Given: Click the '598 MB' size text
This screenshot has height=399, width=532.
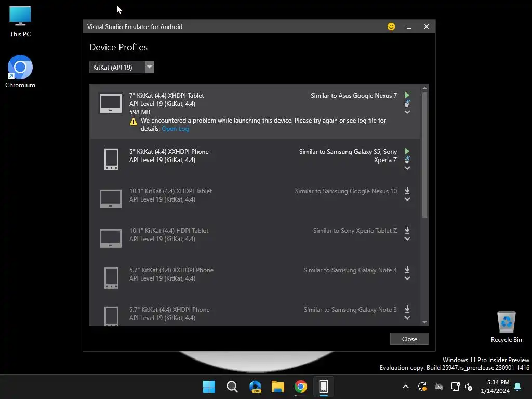Looking at the screenshot, I should click(139, 112).
